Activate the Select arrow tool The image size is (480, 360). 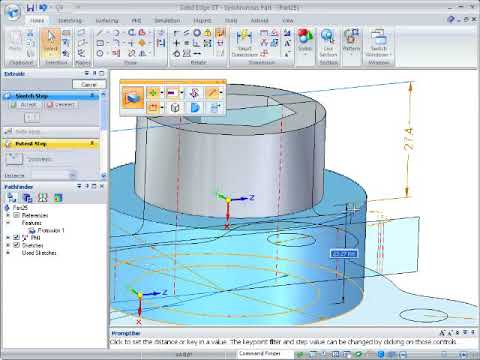[x=51, y=42]
